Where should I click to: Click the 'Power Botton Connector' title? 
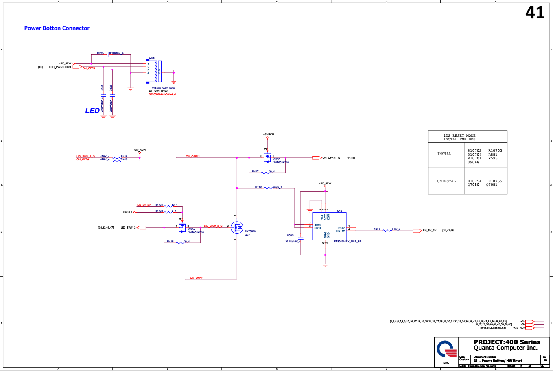click(57, 28)
